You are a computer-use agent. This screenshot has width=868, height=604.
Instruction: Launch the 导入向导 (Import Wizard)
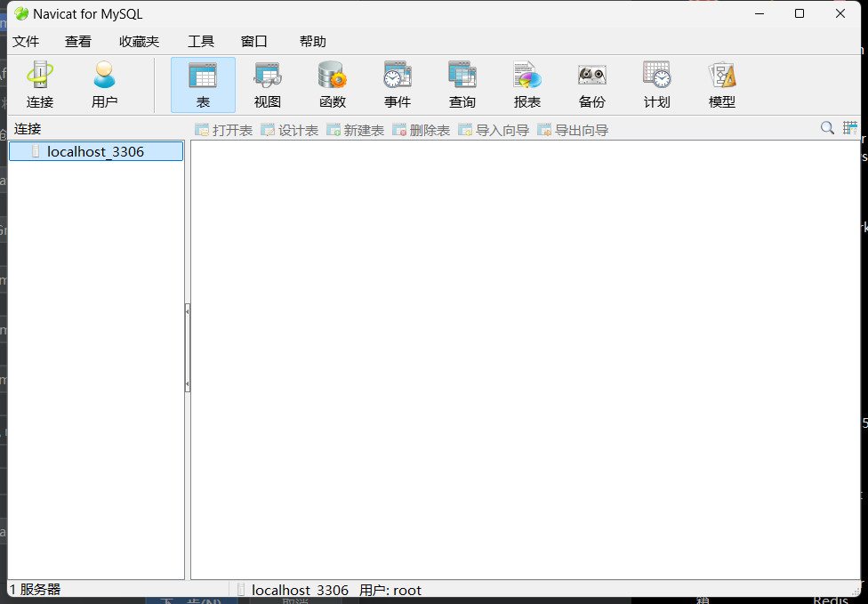coord(494,130)
